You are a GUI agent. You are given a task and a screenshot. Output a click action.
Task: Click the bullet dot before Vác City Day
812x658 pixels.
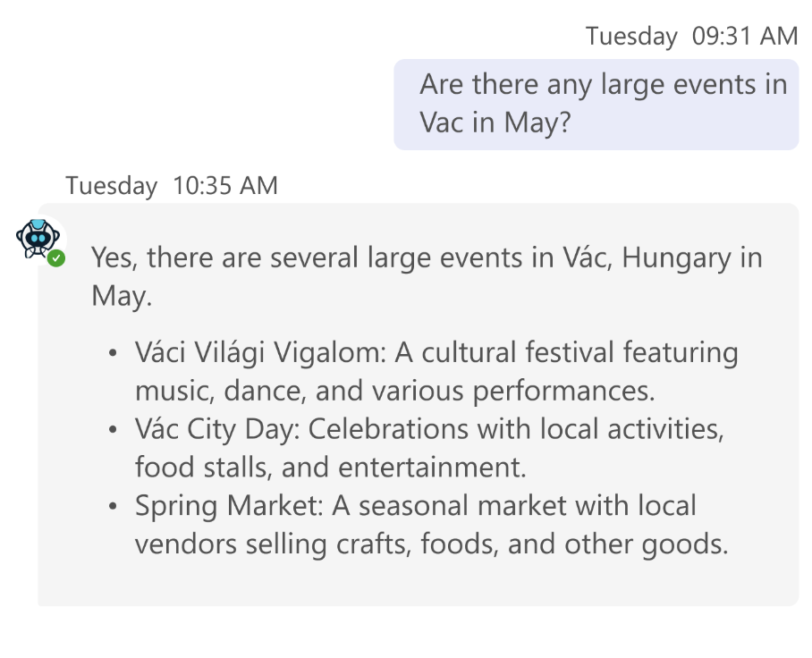(113, 430)
